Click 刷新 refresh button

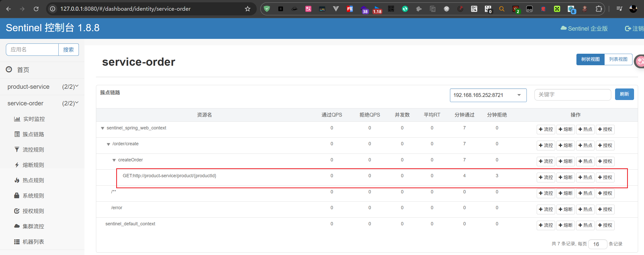click(624, 94)
